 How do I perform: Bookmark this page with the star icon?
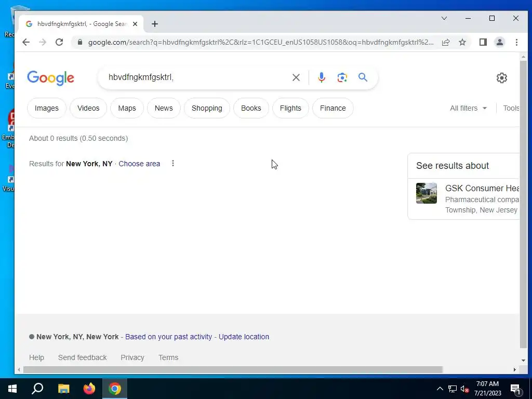462,42
